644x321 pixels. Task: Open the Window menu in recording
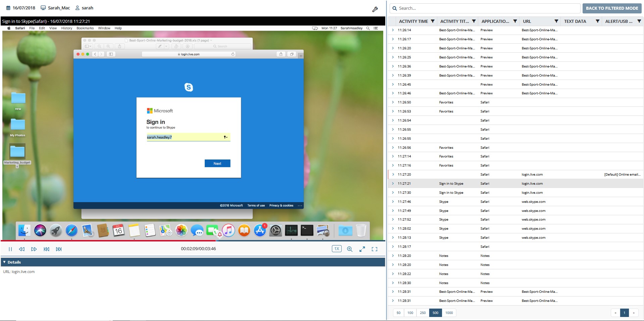click(x=104, y=28)
